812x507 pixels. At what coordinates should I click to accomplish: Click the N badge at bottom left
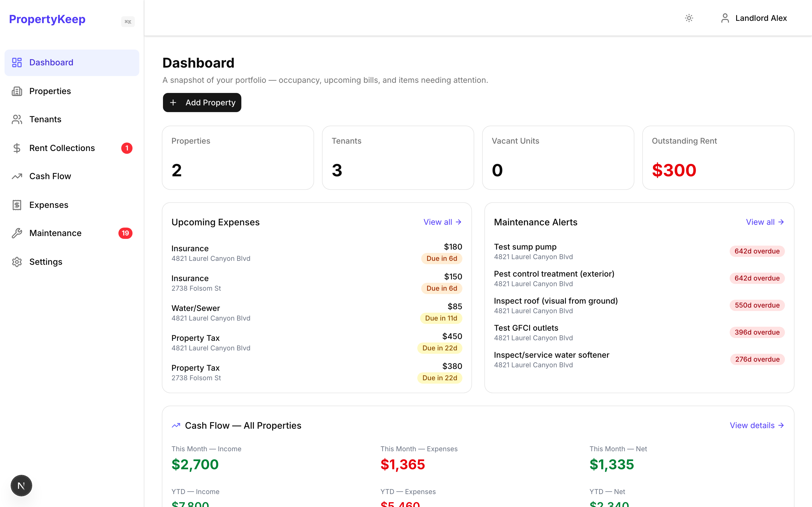(x=21, y=485)
